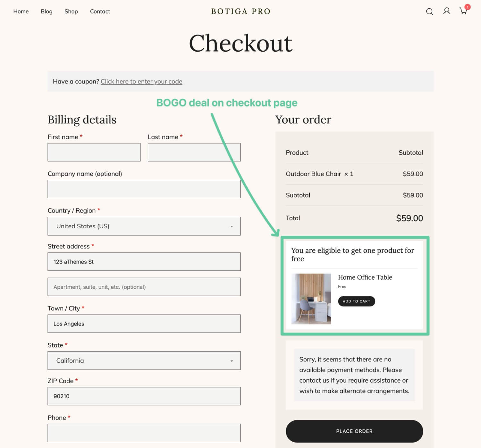Focus the First name field
Image resolution: width=481 pixels, height=448 pixels.
click(x=94, y=152)
